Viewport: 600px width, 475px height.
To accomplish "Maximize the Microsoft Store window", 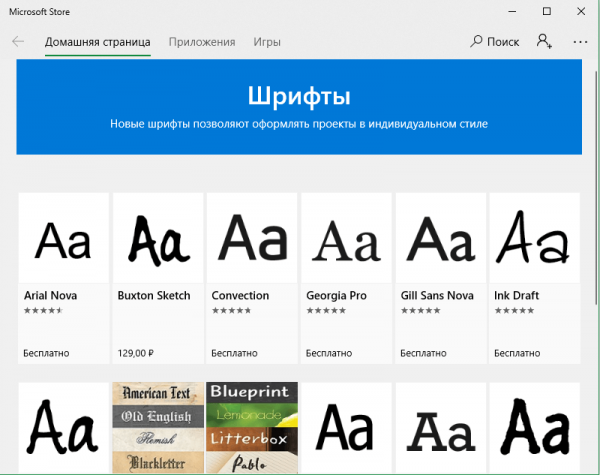I will [x=547, y=11].
